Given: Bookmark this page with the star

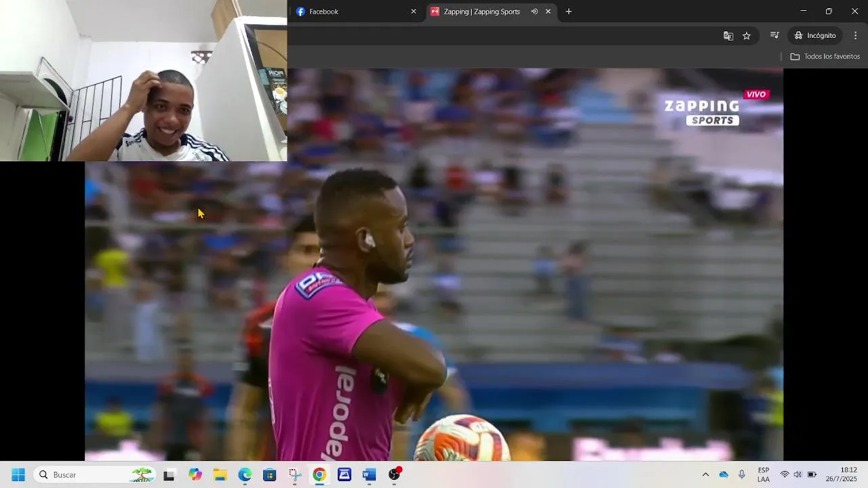Looking at the screenshot, I should [x=747, y=36].
